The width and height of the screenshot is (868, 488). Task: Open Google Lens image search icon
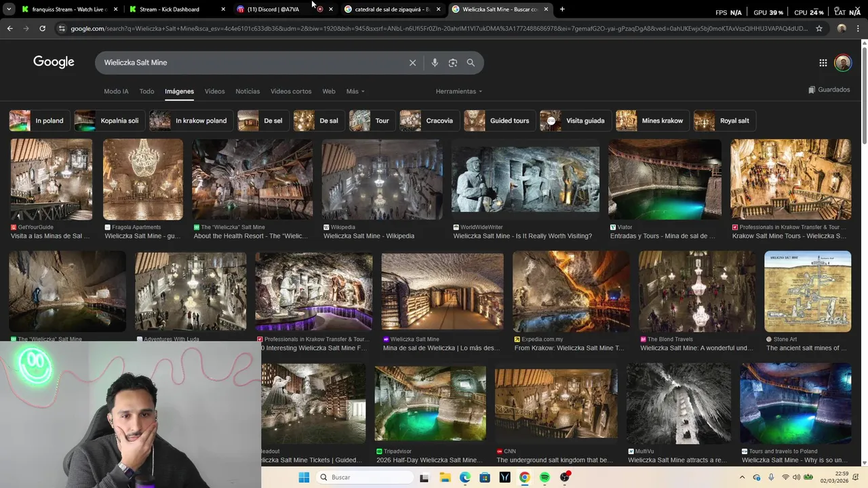pos(452,62)
